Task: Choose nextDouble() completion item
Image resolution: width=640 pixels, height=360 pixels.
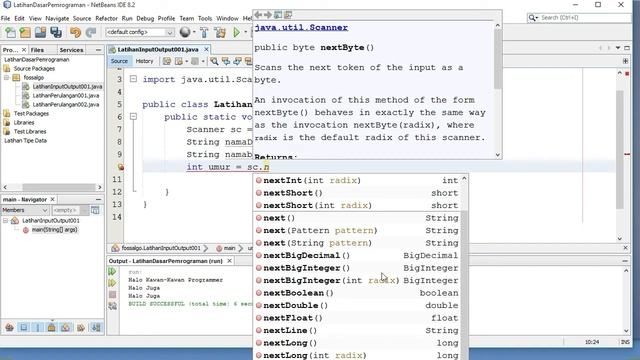Action: (358, 305)
